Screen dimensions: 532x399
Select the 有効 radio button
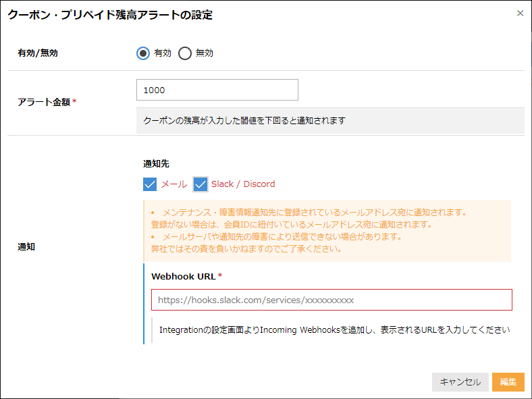tap(143, 53)
